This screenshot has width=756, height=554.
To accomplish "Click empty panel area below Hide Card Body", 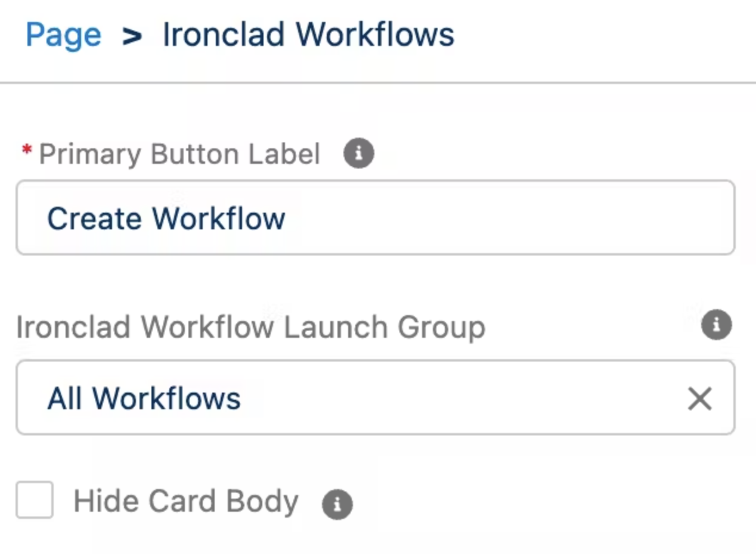I will tap(378, 539).
